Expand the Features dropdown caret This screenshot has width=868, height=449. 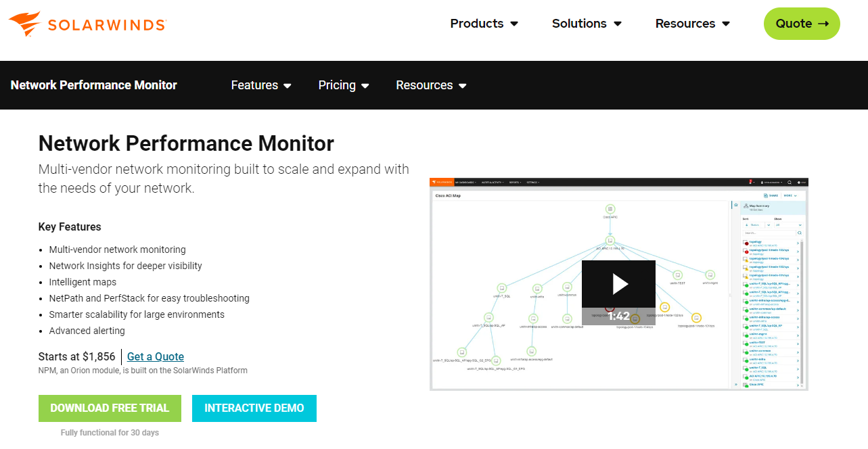coord(288,86)
